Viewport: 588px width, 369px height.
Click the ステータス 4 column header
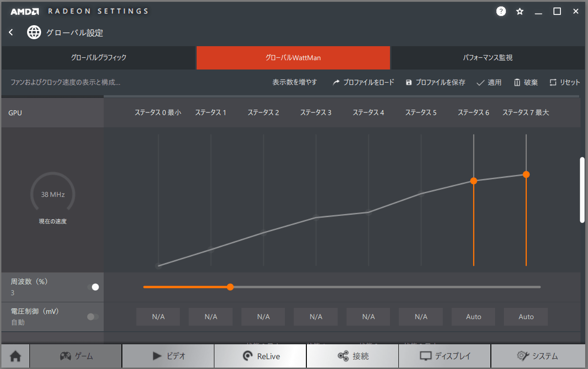tap(368, 112)
